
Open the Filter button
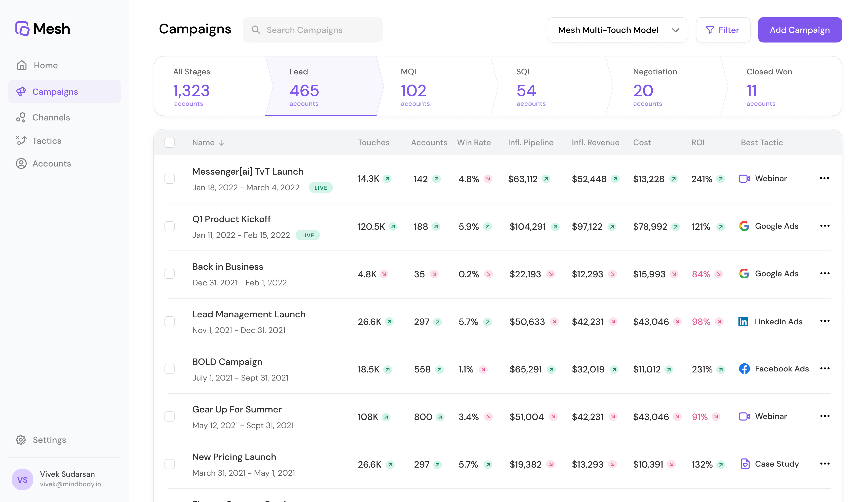pyautogui.click(x=723, y=30)
